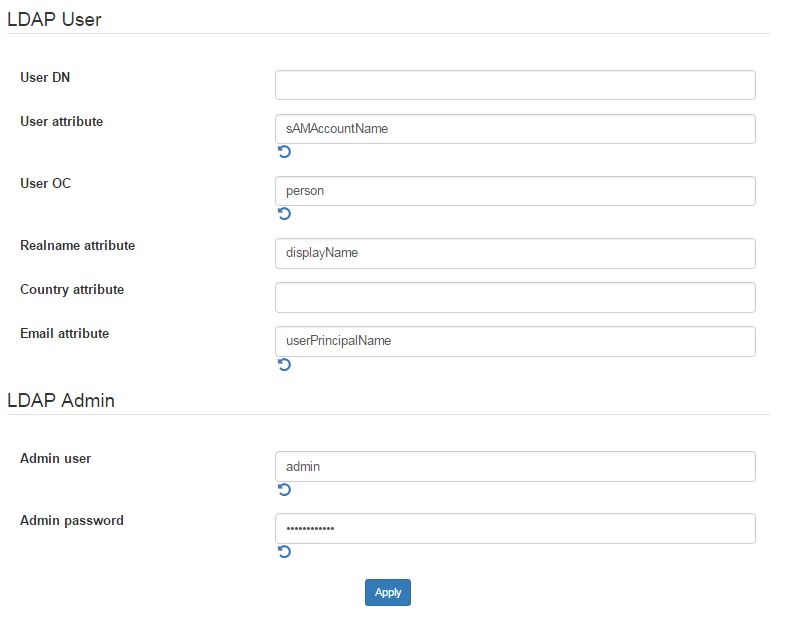The width and height of the screenshot is (790, 639).
Task: Reset the User OC field value
Action: click(284, 214)
